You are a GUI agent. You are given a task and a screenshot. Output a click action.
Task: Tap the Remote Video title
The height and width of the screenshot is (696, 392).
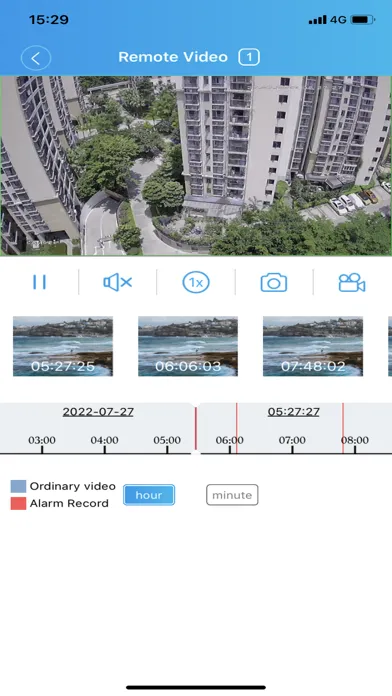point(173,57)
